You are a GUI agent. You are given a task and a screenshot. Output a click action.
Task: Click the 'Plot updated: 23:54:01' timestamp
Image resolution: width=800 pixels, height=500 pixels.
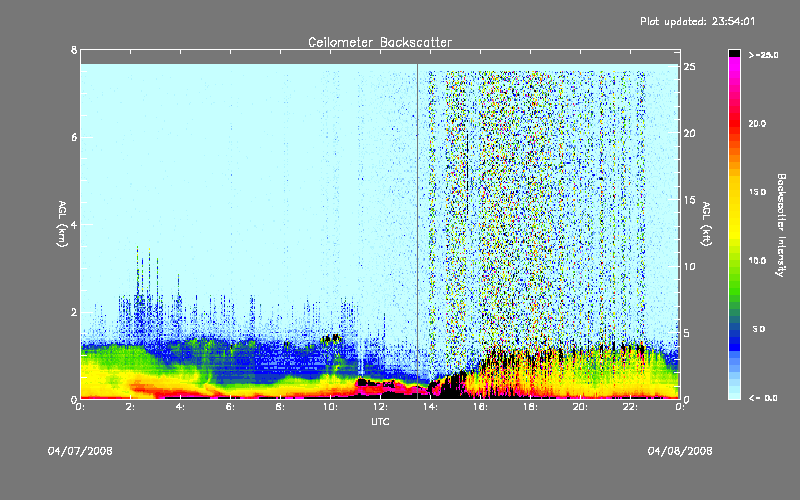tap(697, 21)
